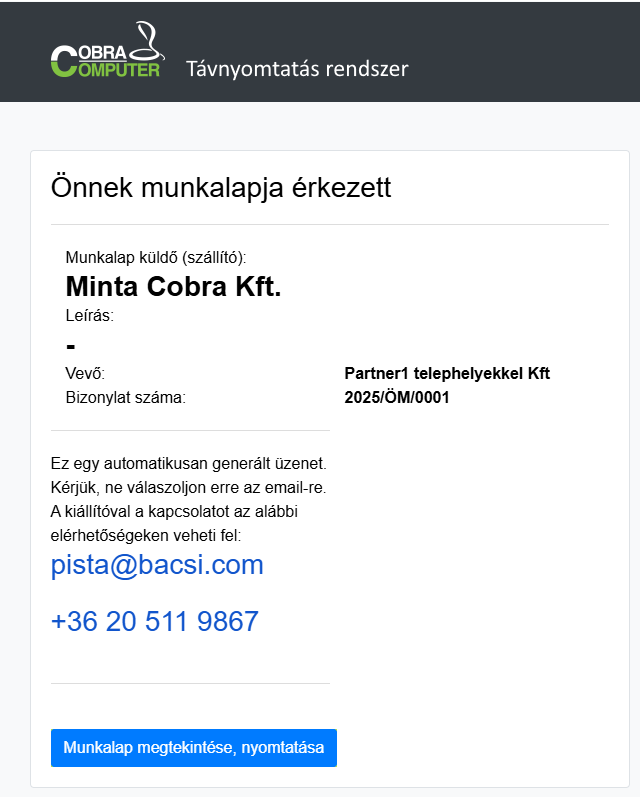Click the "Vevő:" label

click(x=85, y=374)
